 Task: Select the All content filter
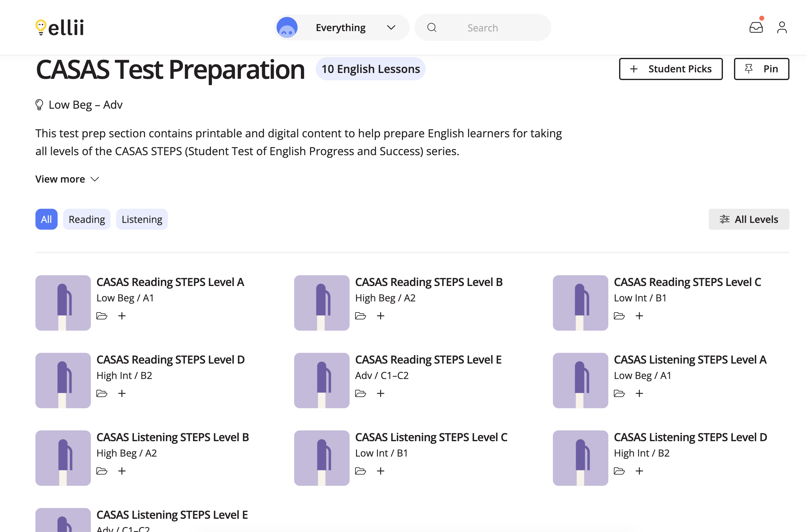(46, 219)
